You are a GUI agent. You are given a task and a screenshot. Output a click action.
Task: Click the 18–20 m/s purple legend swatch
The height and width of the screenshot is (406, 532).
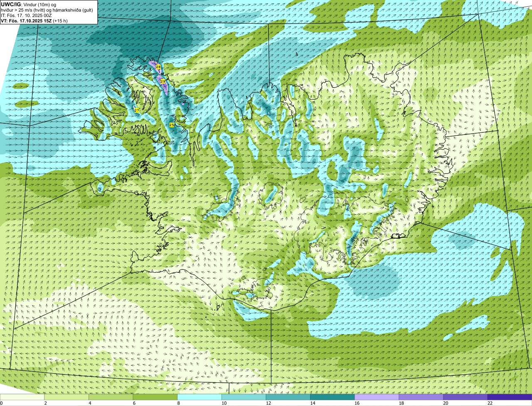click(x=421, y=397)
